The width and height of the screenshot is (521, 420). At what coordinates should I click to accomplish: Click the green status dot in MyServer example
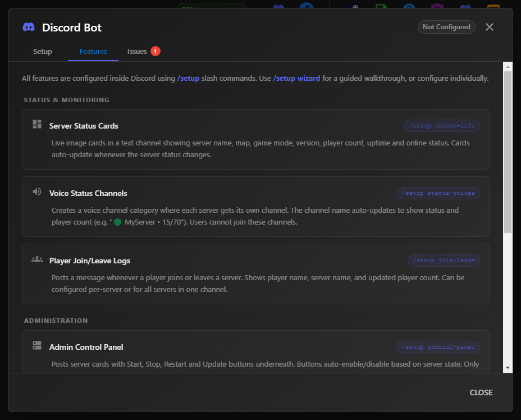pos(118,222)
